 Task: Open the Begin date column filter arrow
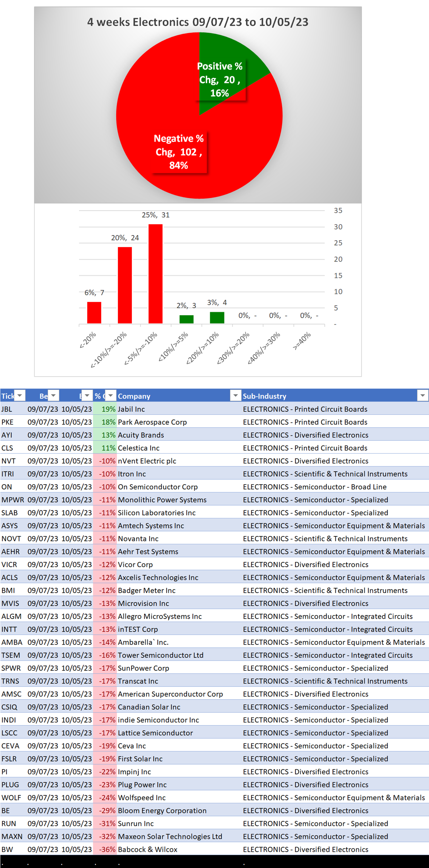click(54, 395)
